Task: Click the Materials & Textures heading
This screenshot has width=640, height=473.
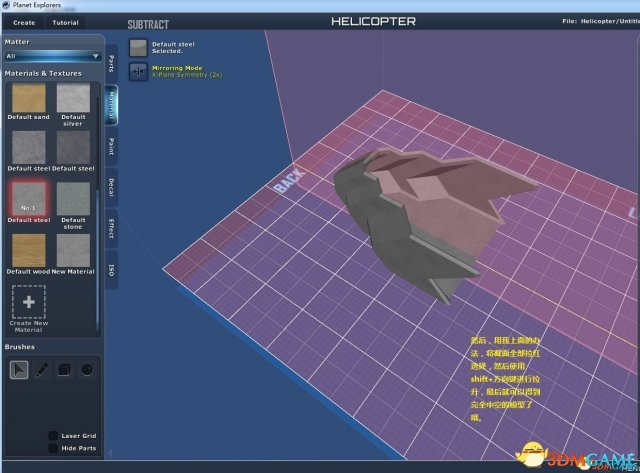Action: pyautogui.click(x=43, y=73)
